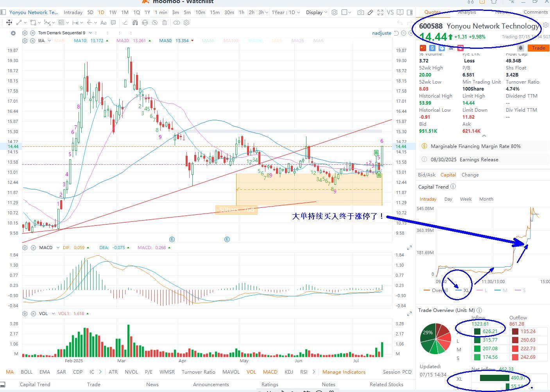Toggle the magnet snap tool
The width and height of the screenshot is (550, 392).
coord(135,23)
